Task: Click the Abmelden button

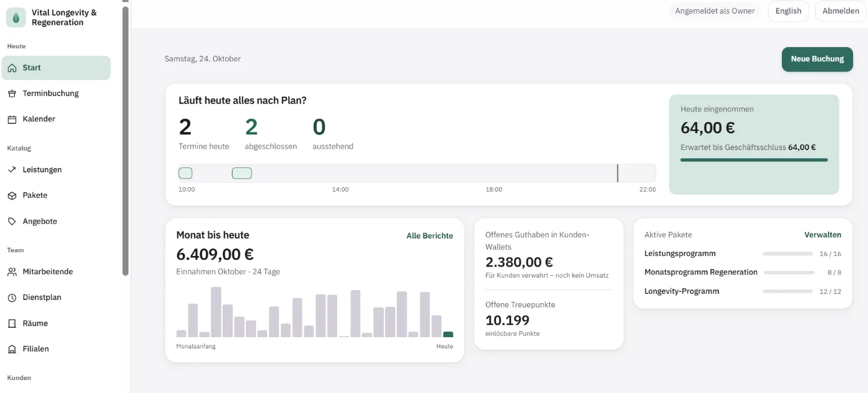Action: pos(841,11)
